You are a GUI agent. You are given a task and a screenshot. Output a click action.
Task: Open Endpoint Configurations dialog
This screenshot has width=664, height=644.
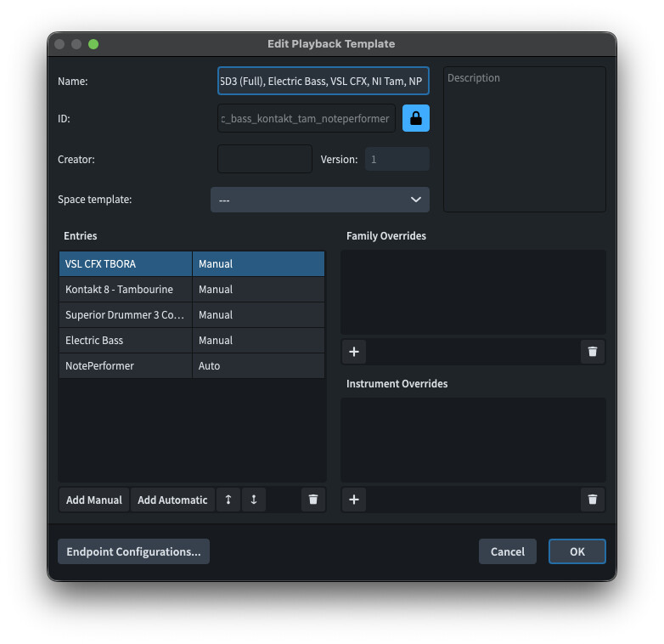coord(133,551)
